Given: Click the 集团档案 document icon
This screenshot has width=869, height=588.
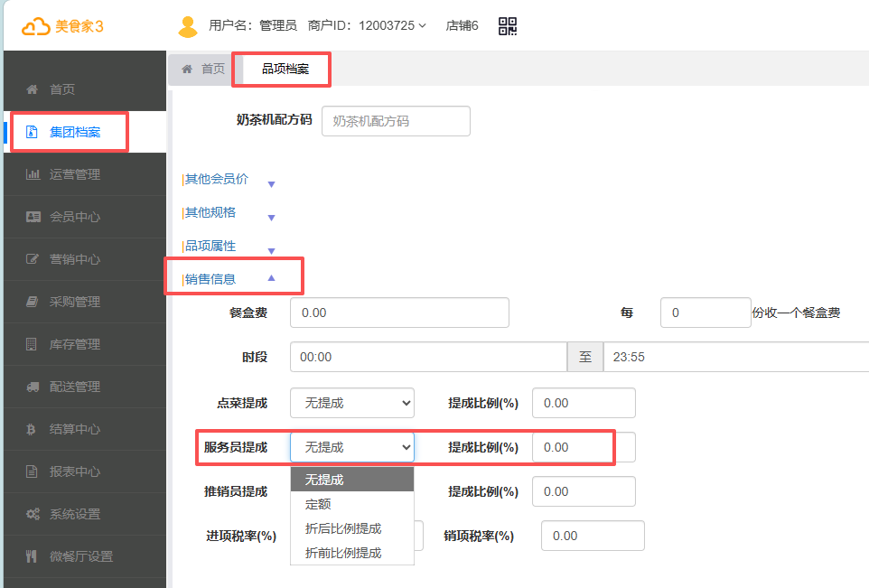Looking at the screenshot, I should click(x=32, y=132).
